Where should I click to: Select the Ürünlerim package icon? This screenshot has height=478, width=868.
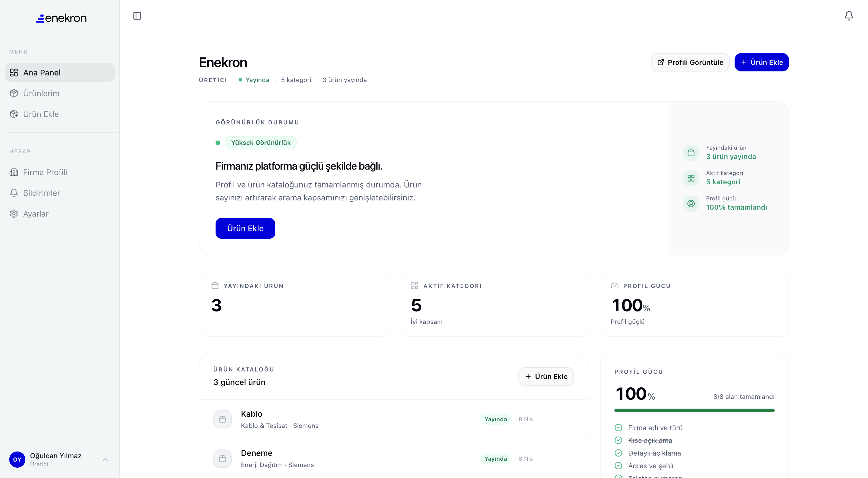14,93
